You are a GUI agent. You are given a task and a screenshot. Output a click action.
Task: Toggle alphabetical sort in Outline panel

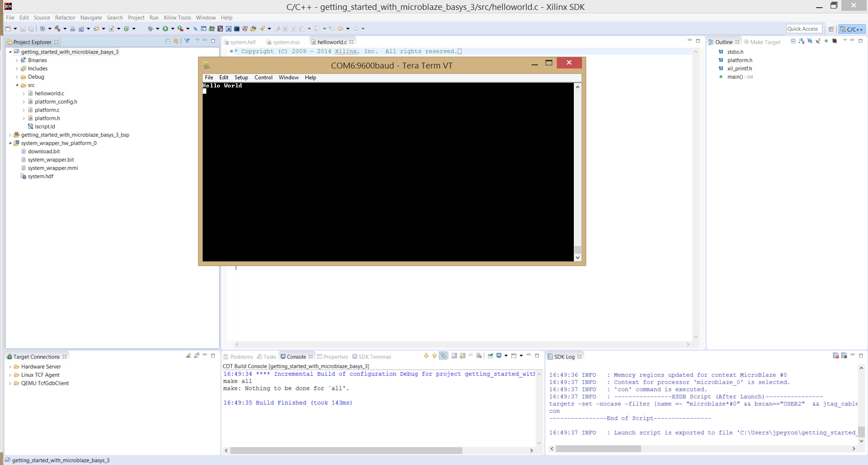[x=801, y=41]
